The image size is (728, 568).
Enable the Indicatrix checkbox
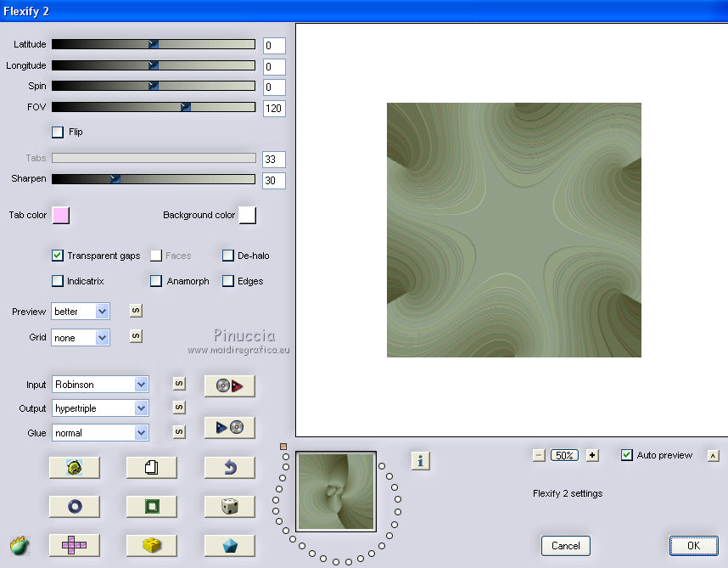click(x=58, y=281)
